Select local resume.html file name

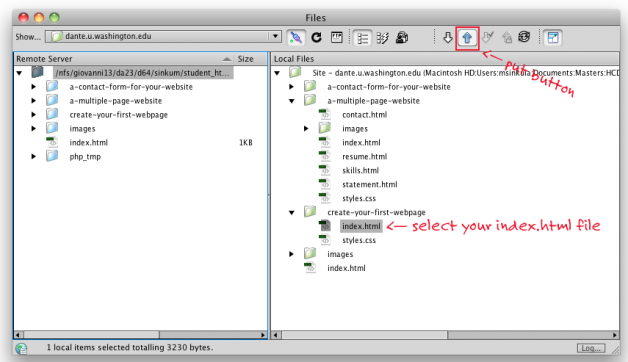coord(364,156)
